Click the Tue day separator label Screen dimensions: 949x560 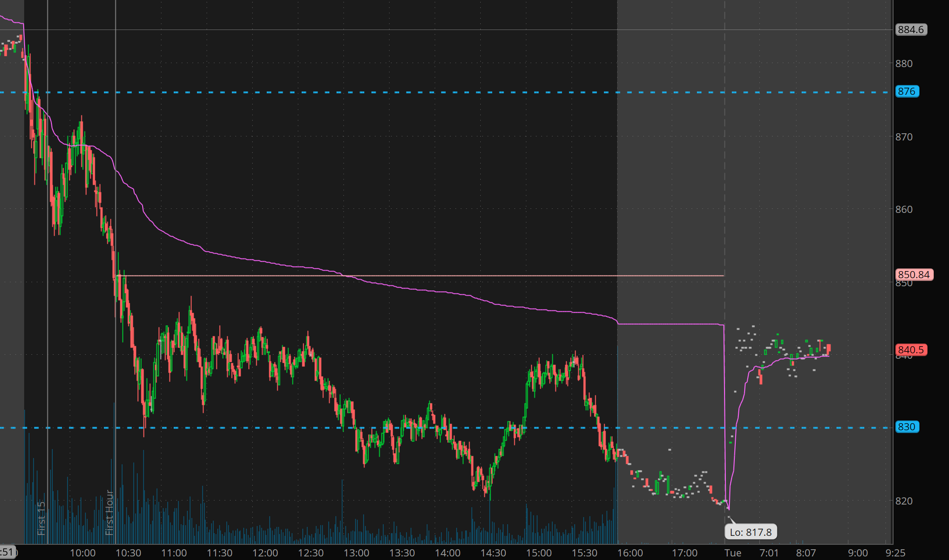[x=733, y=553]
